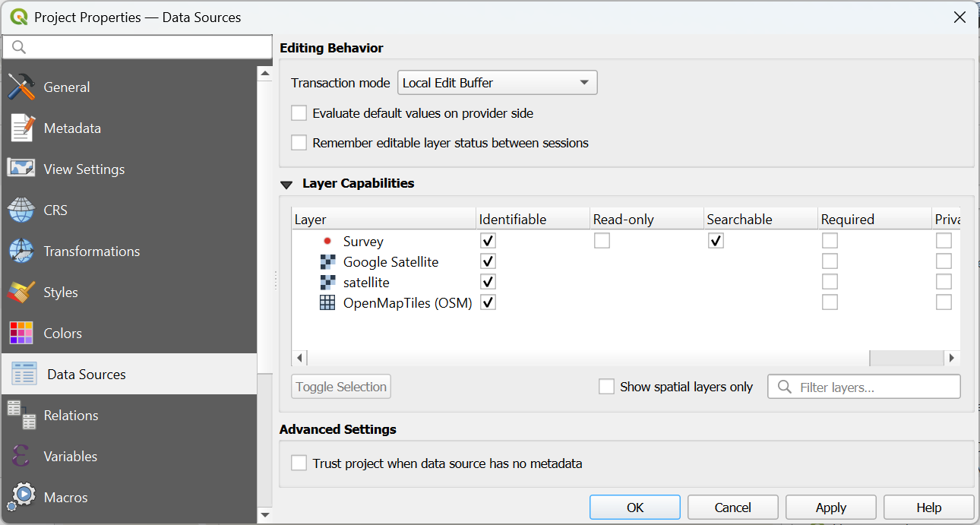Enable Show spatial layers only

[606, 387]
